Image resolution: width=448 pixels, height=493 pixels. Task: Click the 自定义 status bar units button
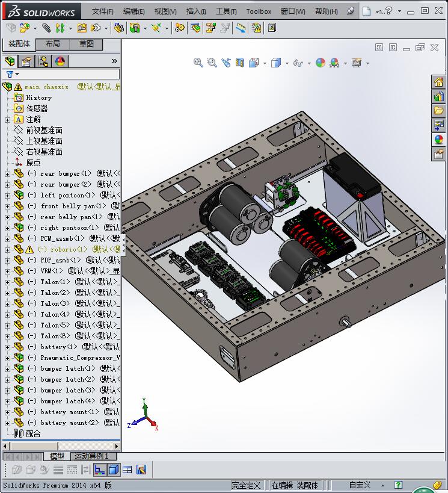(x=360, y=485)
